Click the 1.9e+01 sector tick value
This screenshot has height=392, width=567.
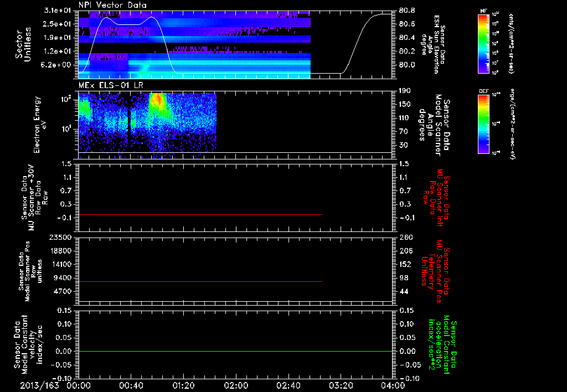(57, 38)
